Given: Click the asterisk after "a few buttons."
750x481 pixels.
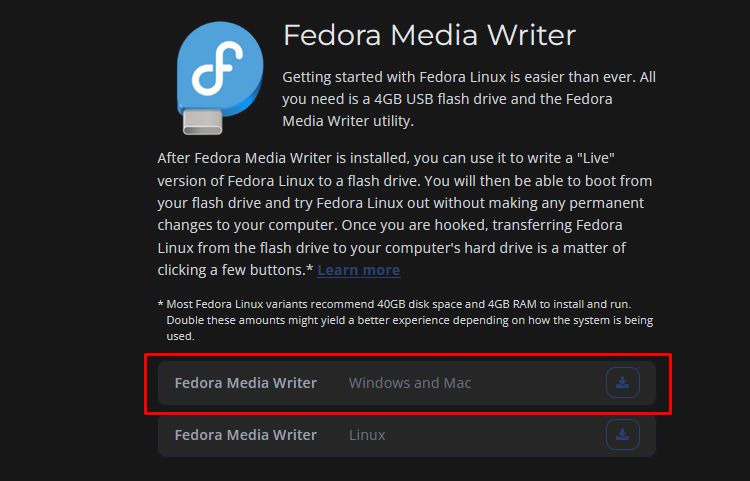Looking at the screenshot, I should point(309,270).
